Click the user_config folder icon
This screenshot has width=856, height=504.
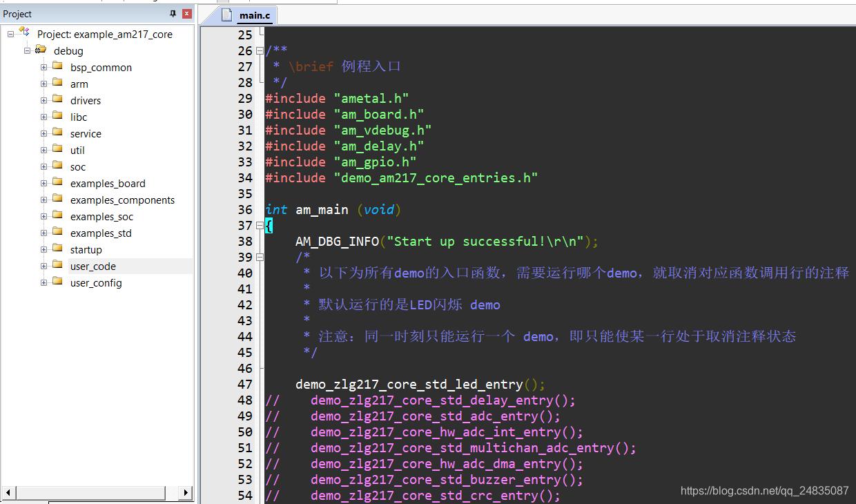[57, 282]
